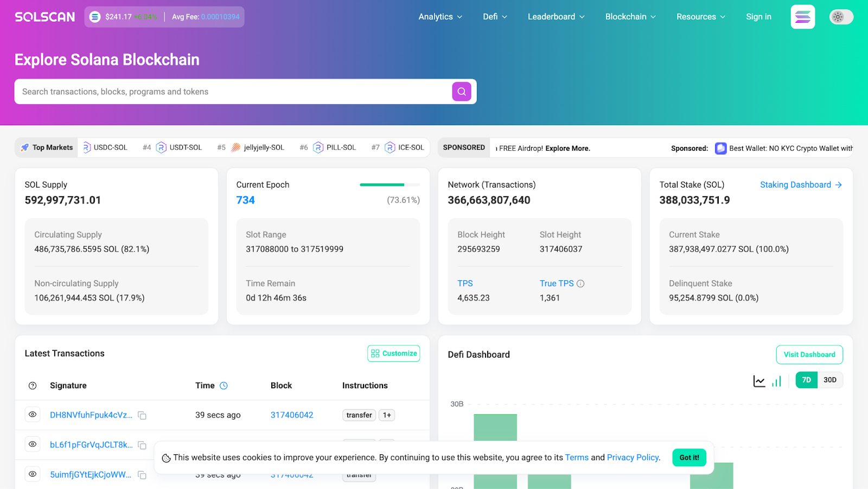868x489 pixels.
Task: Click the clock icon beside Time
Action: tap(224, 385)
